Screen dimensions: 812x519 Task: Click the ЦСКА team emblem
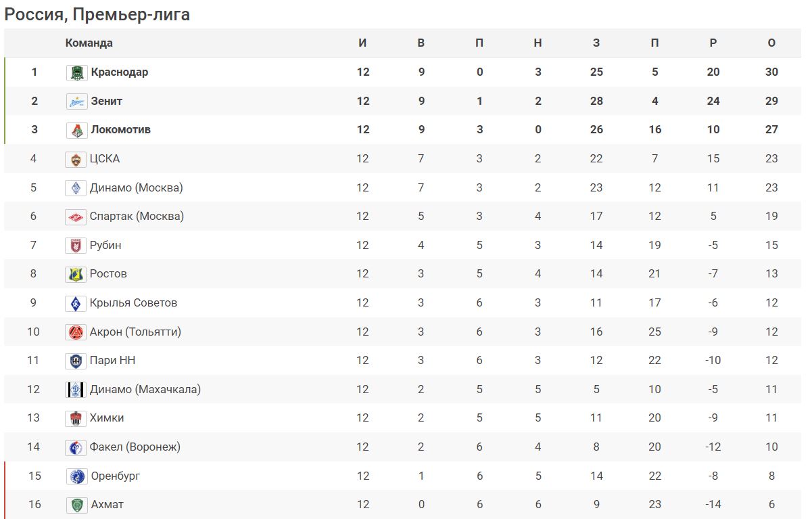tap(76, 159)
